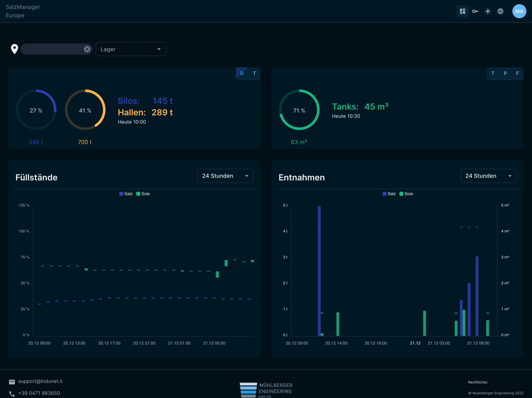Screen dimensions: 532x398
Task: Click the support email envelope icon
Action: (x=12, y=382)
